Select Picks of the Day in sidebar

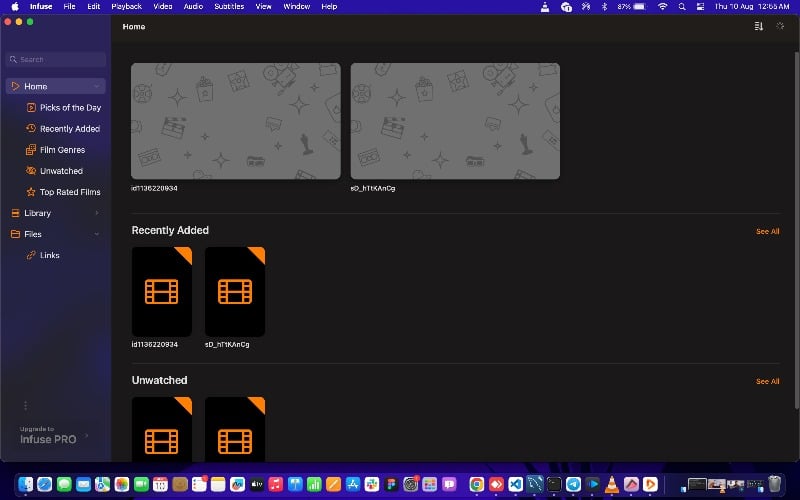point(70,108)
